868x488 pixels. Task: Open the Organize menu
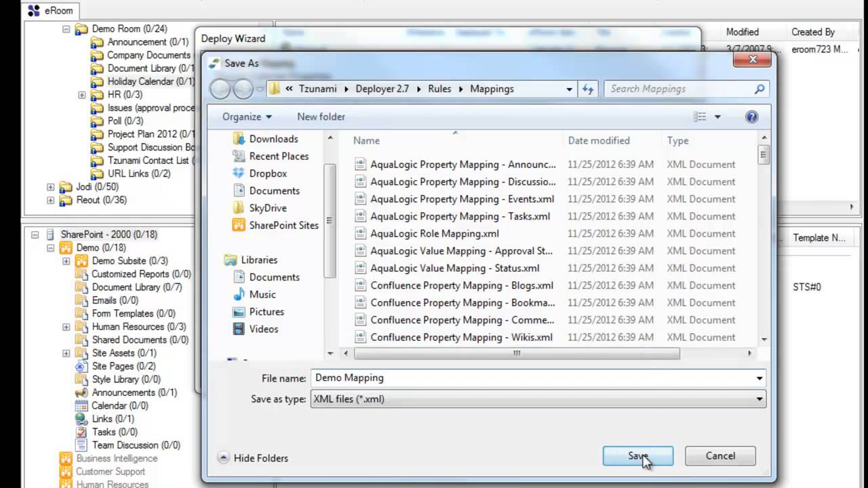coord(247,117)
